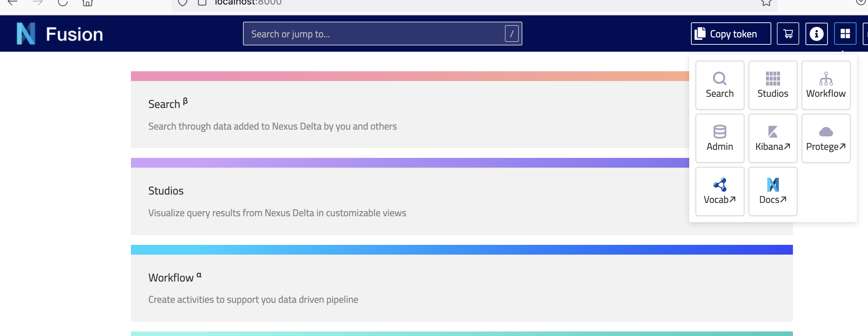This screenshot has height=336, width=868.
Task: Click Search card description text
Action: pyautogui.click(x=272, y=126)
